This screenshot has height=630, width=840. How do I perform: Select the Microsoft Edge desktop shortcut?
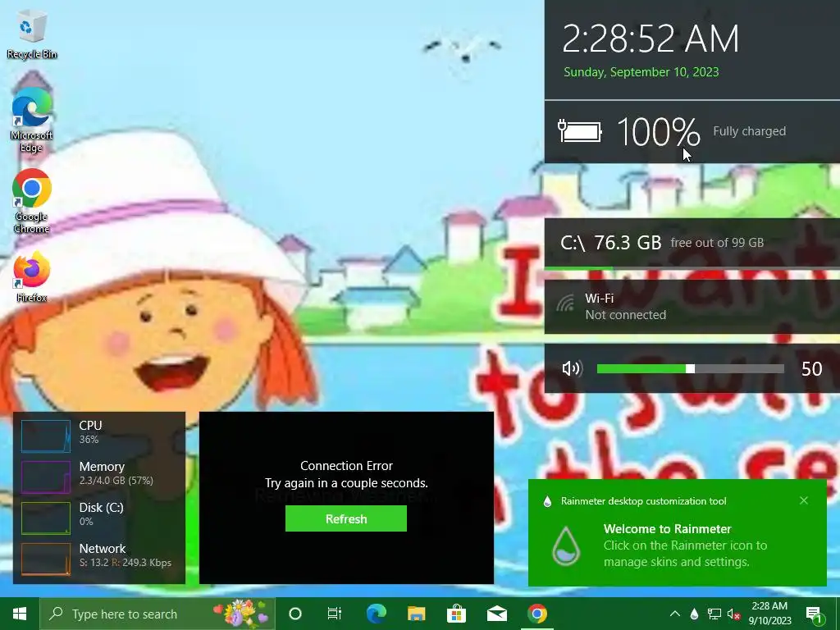(x=32, y=120)
